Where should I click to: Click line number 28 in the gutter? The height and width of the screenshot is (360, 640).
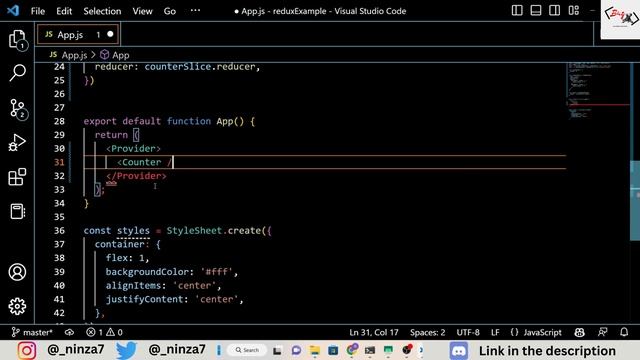(59, 121)
